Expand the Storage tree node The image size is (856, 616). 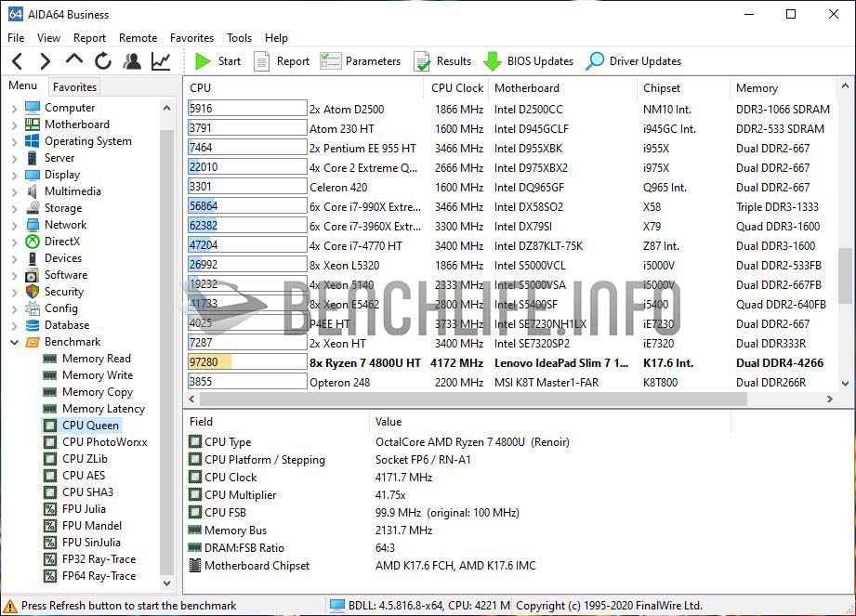[14, 208]
